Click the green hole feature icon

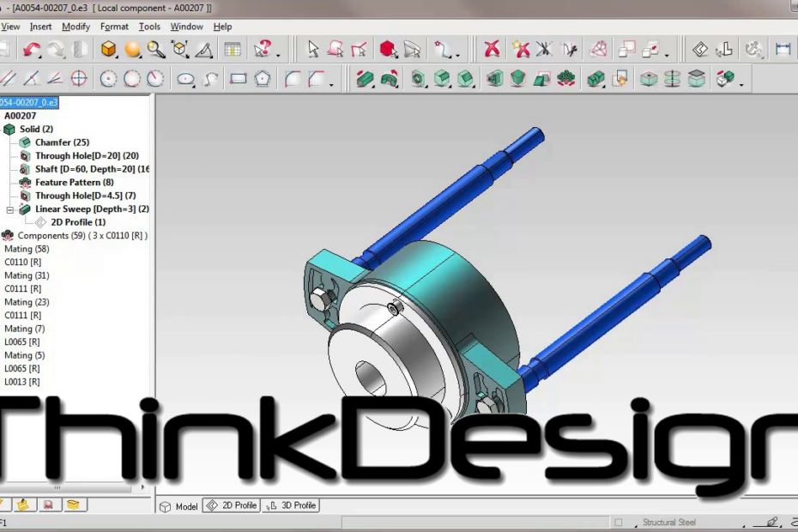tap(418, 78)
